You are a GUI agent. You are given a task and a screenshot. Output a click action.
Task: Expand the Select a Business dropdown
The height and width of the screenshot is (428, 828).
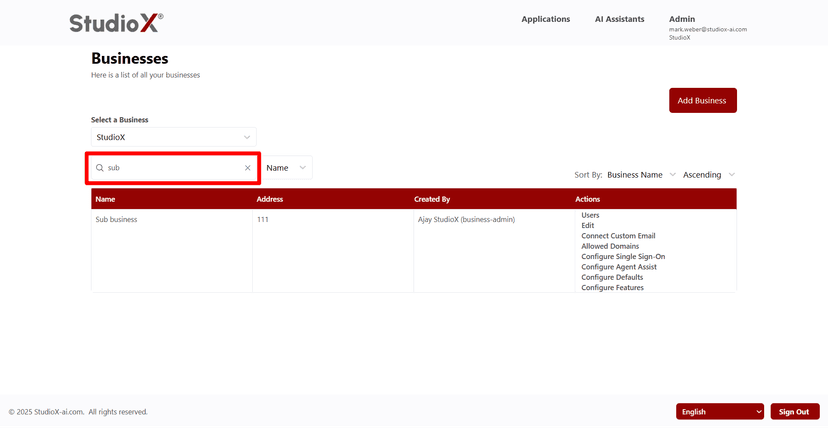point(173,137)
